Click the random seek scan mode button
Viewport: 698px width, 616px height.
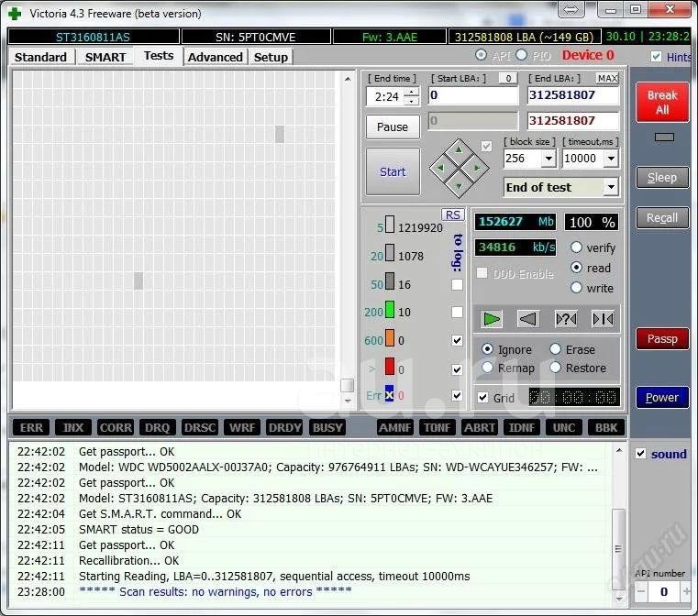(566, 319)
